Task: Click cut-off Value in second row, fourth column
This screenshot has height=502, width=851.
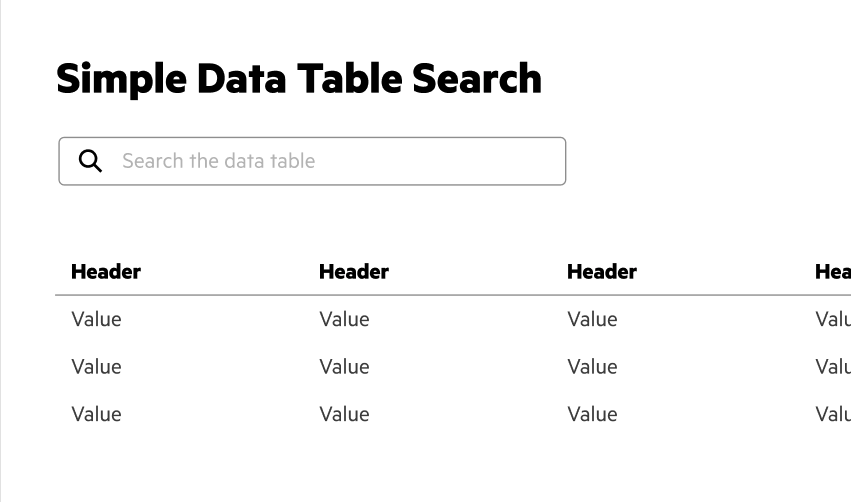Action: [833, 367]
